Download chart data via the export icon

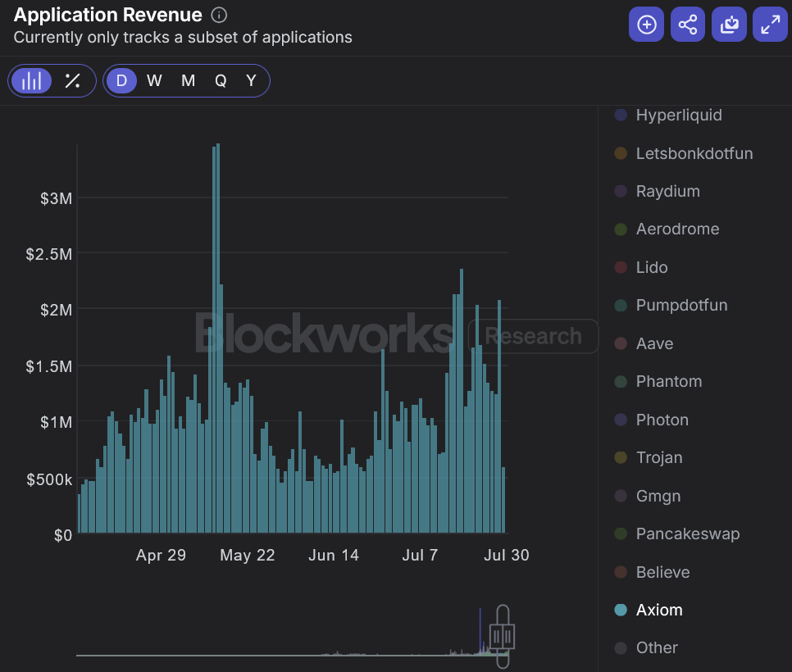(x=729, y=24)
